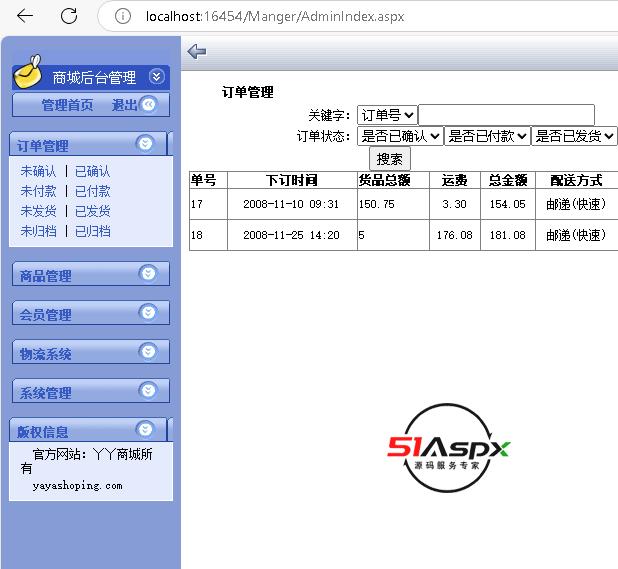Click the round arrow icon beside 退出
Viewport: 618px width, 569px height.
(148, 104)
